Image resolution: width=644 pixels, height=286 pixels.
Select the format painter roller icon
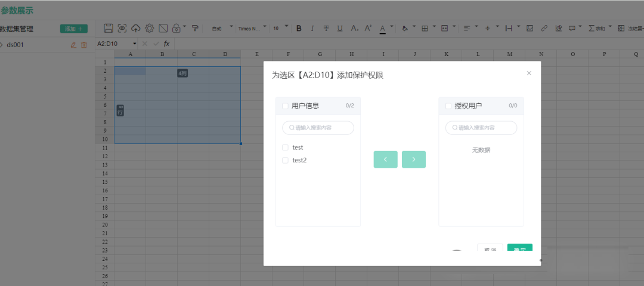[195, 28]
